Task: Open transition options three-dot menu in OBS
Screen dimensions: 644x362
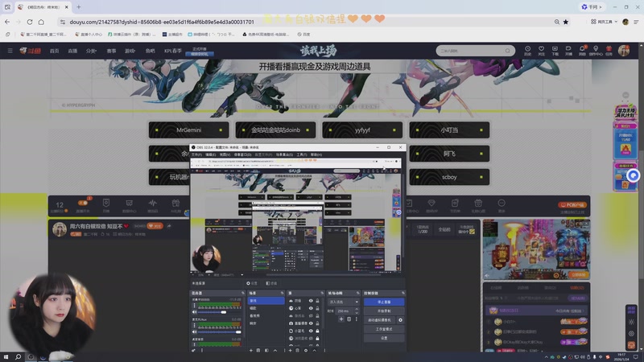Action: pyautogui.click(x=357, y=319)
